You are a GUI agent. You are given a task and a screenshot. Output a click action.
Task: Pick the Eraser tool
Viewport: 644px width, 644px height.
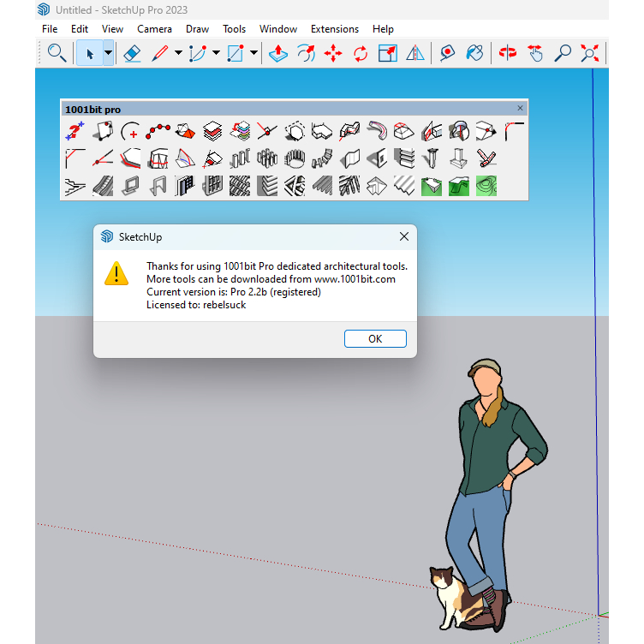click(x=132, y=53)
